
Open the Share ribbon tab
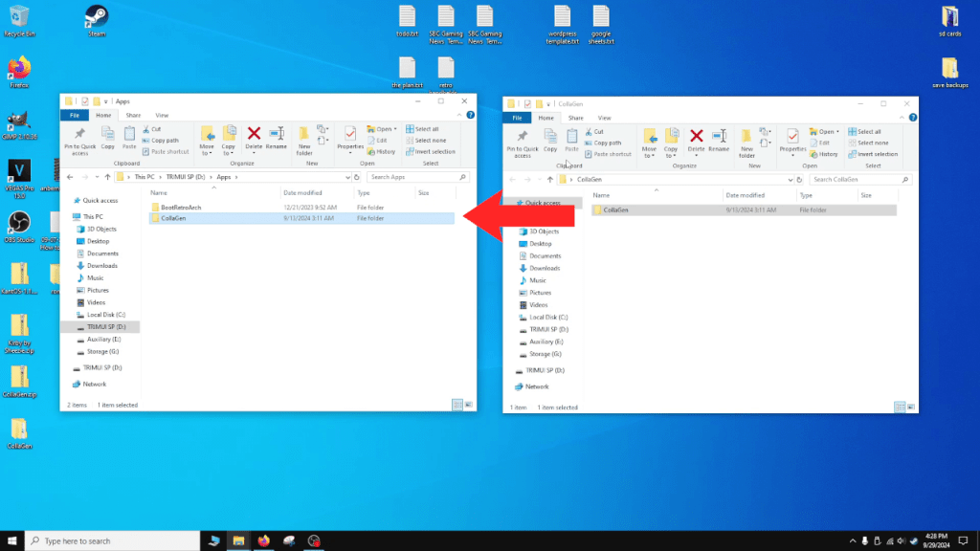[133, 115]
